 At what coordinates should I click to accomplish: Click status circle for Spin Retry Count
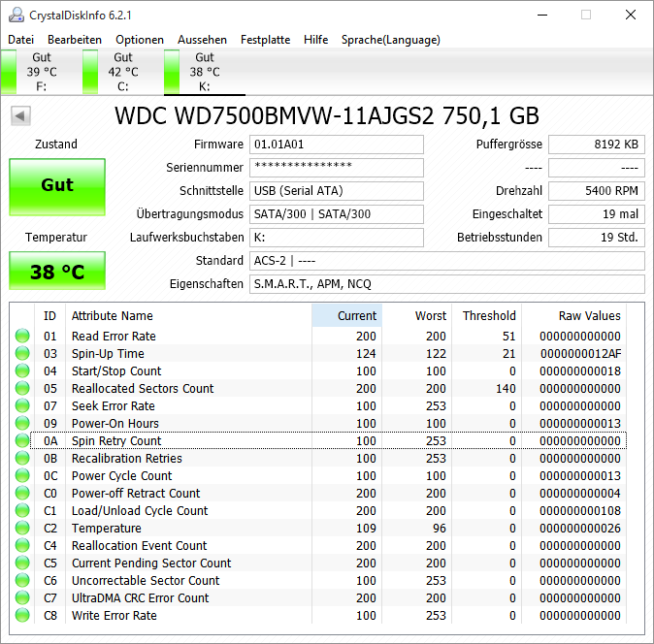point(22,440)
